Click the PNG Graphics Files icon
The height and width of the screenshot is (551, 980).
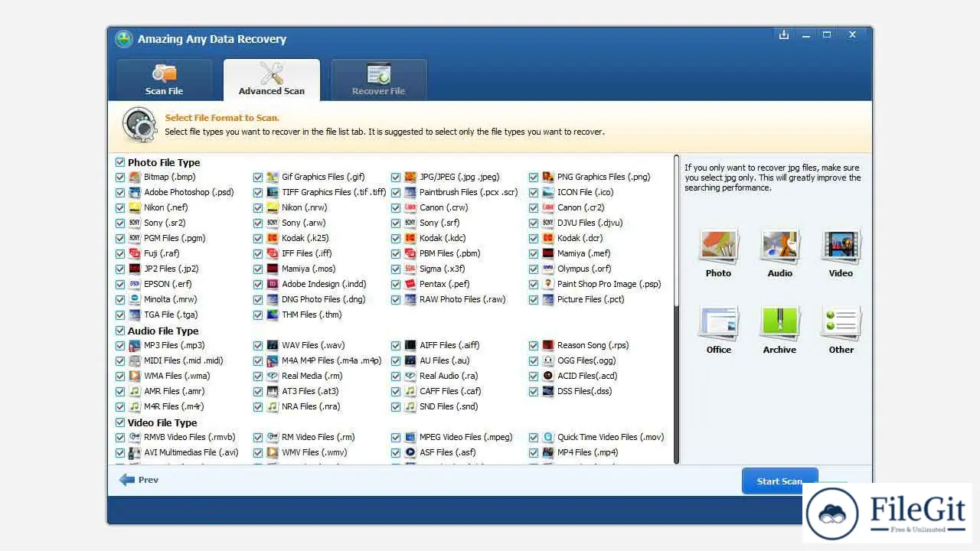point(548,177)
